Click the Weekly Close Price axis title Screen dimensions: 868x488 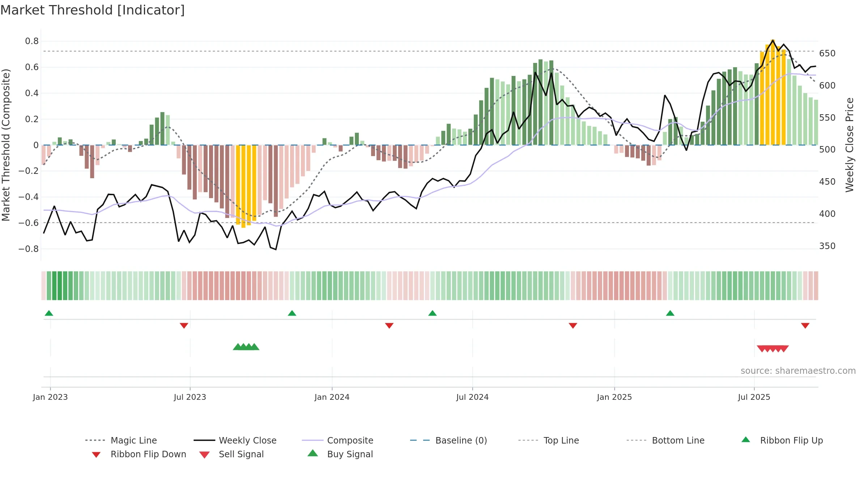pyautogui.click(x=850, y=145)
